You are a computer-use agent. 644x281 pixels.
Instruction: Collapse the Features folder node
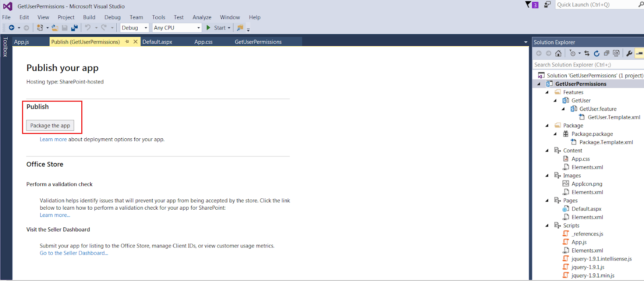click(x=547, y=92)
